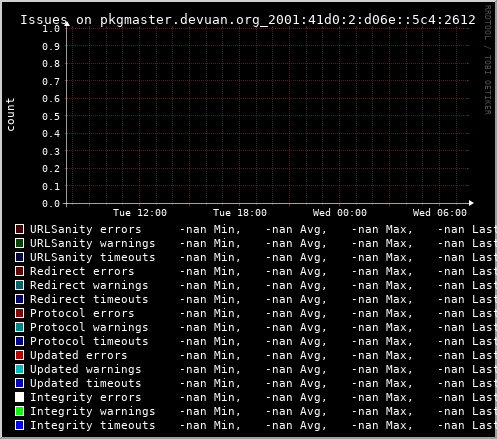The height and width of the screenshot is (439, 497).
Task: Click the URLSanity warnings green swatch
Action: click(x=19, y=243)
